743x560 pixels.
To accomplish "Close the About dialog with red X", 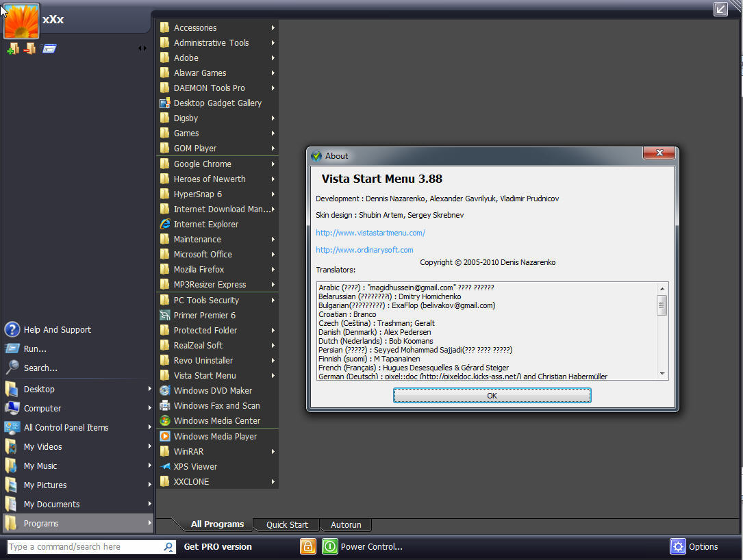I will tap(659, 153).
